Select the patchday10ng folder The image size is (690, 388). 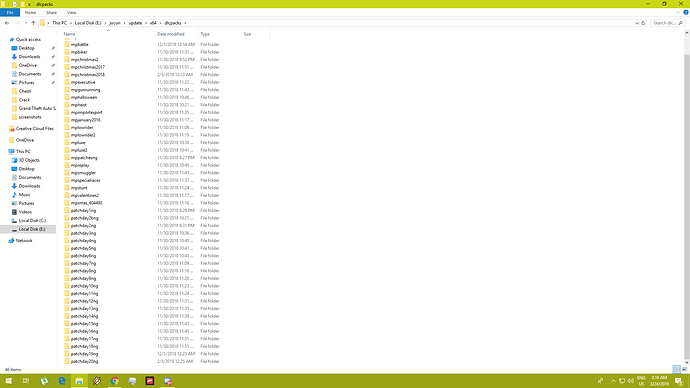[x=84, y=286]
